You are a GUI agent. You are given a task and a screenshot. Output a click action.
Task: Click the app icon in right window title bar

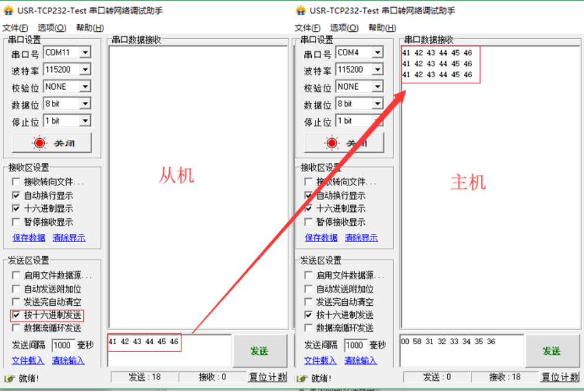301,11
